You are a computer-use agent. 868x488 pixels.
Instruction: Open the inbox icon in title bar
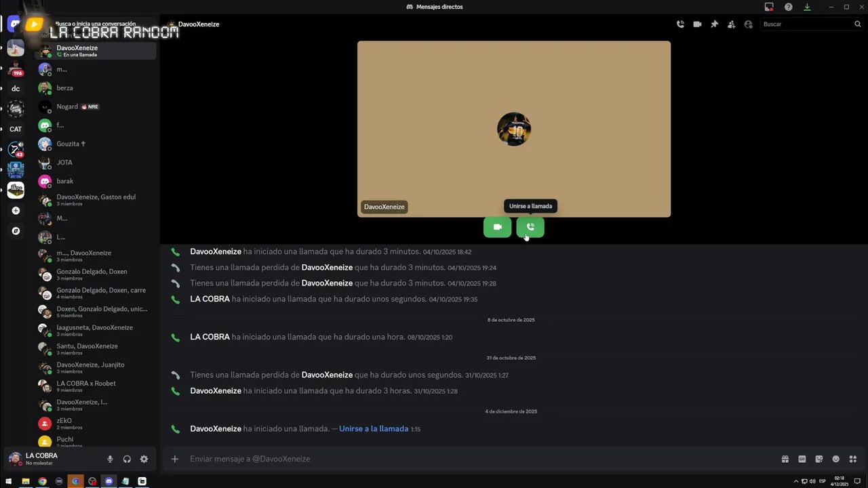[769, 7]
